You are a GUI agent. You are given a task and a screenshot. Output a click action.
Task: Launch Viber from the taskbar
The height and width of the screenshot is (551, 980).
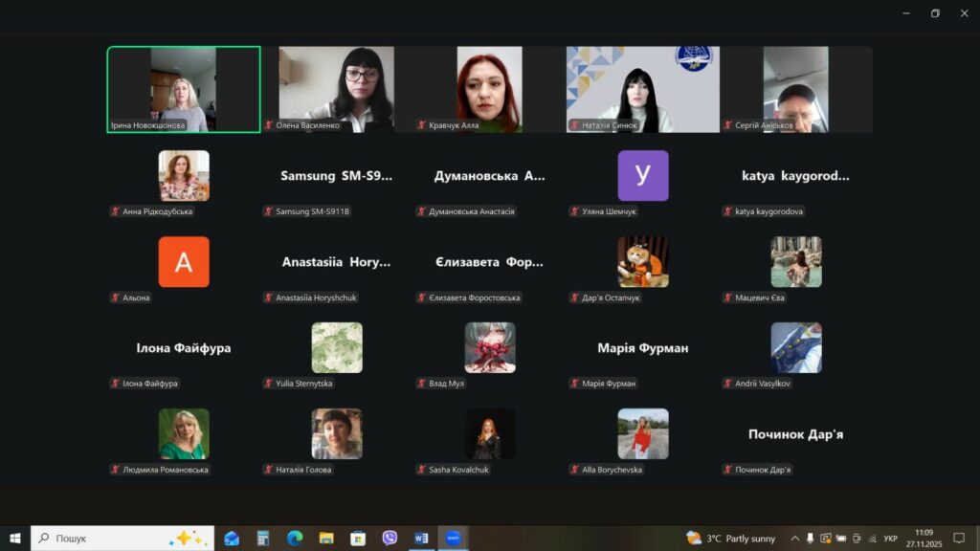390,538
